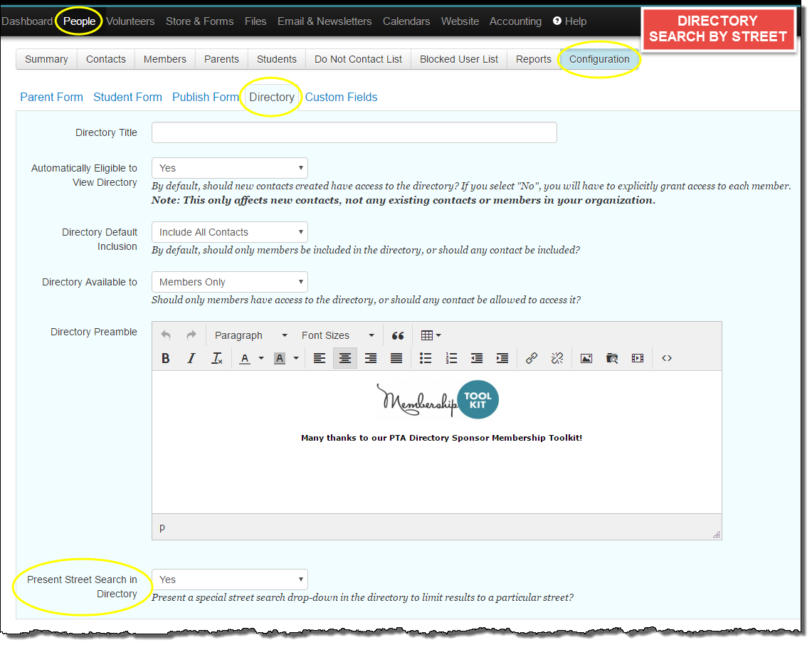This screenshot has height=645, width=812.
Task: Switch to the Summary tab
Action: 46,59
